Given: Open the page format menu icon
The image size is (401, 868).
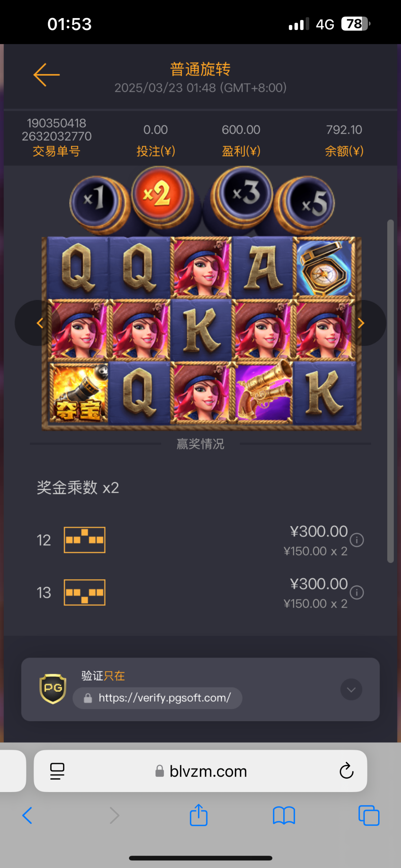Looking at the screenshot, I should (57, 771).
